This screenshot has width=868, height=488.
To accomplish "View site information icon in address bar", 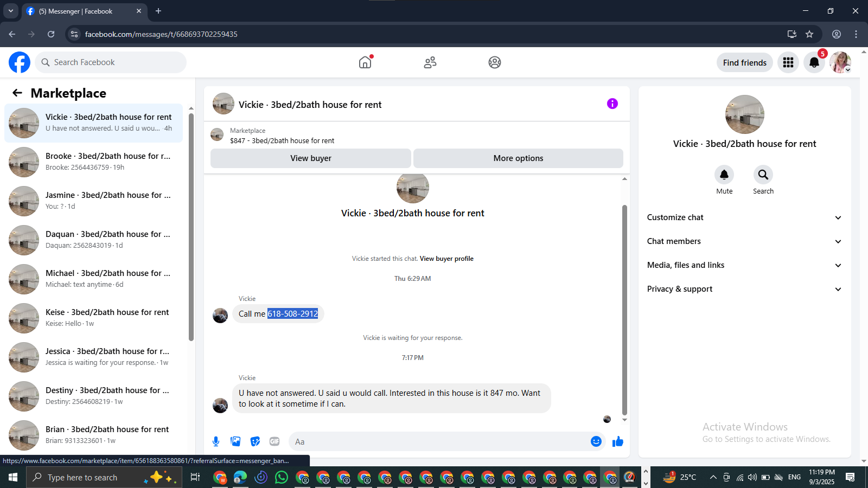I will [74, 34].
